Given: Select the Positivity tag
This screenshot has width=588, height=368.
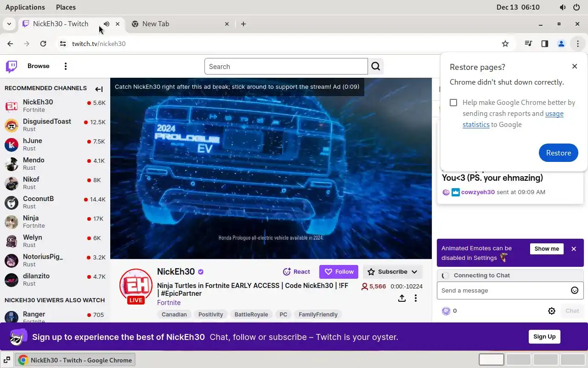Looking at the screenshot, I should click(210, 315).
